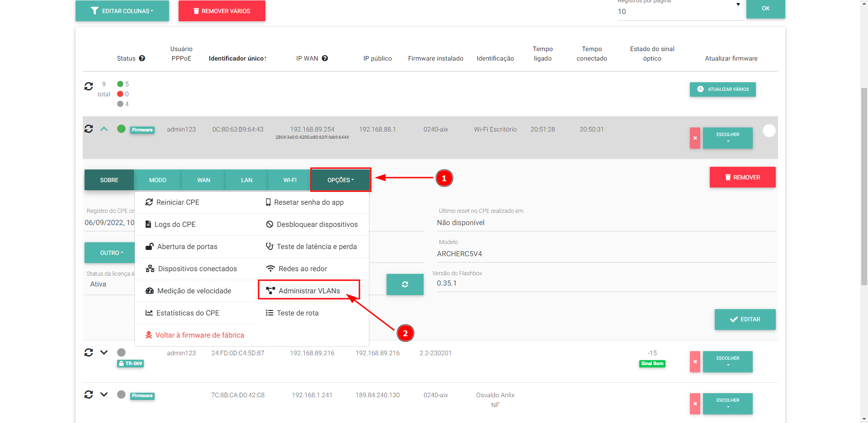The height and width of the screenshot is (423, 868).
Task: Open the Editar Colunas dropdown
Action: [x=122, y=11]
